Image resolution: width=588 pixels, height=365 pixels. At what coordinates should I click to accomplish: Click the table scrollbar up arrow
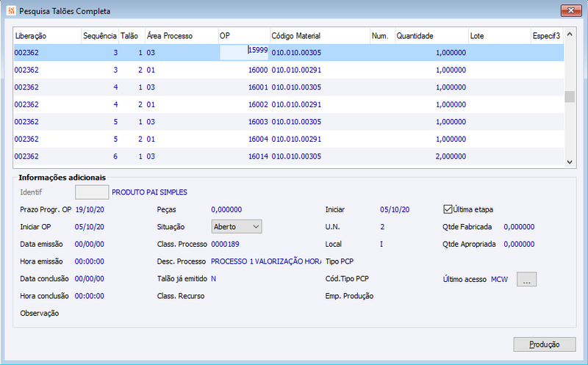[x=570, y=35]
